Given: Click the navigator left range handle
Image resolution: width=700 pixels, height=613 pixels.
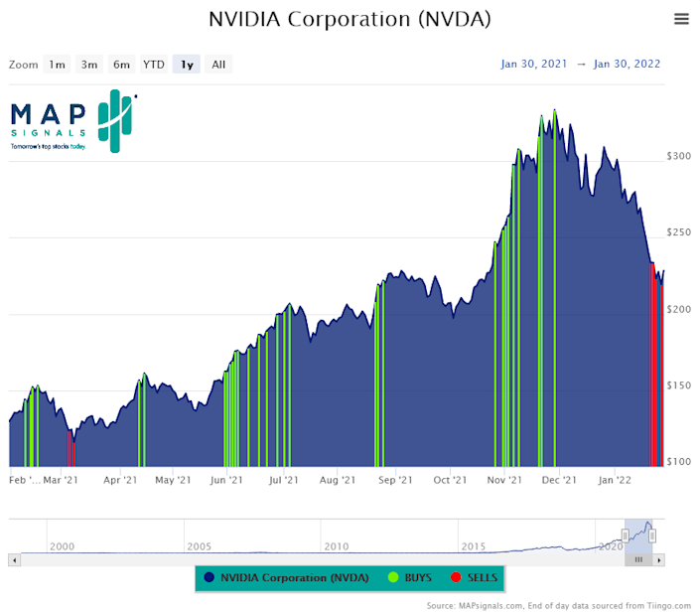Looking at the screenshot, I should (x=625, y=536).
